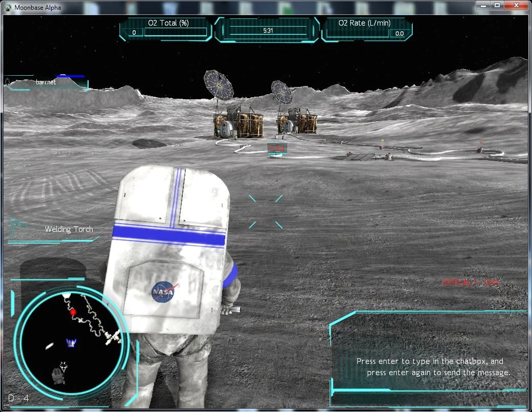Click the center targeting crosshair
This screenshot has width=532, height=412.
coord(265,211)
